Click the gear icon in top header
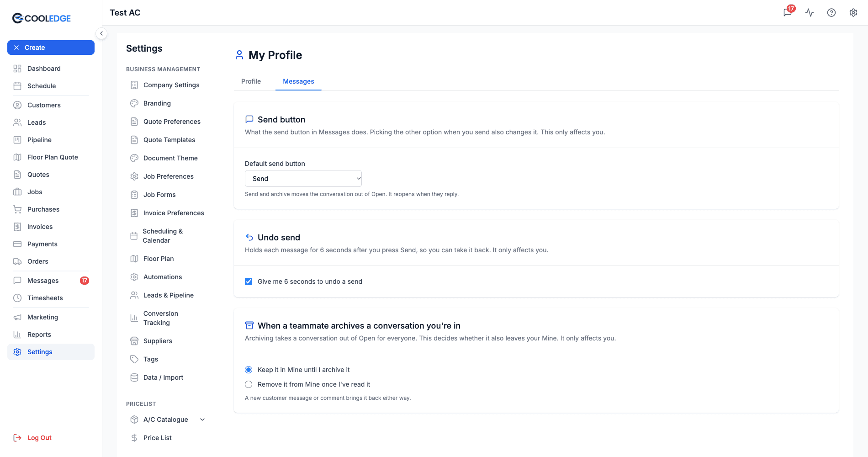The width and height of the screenshot is (868, 457). tap(853, 12)
